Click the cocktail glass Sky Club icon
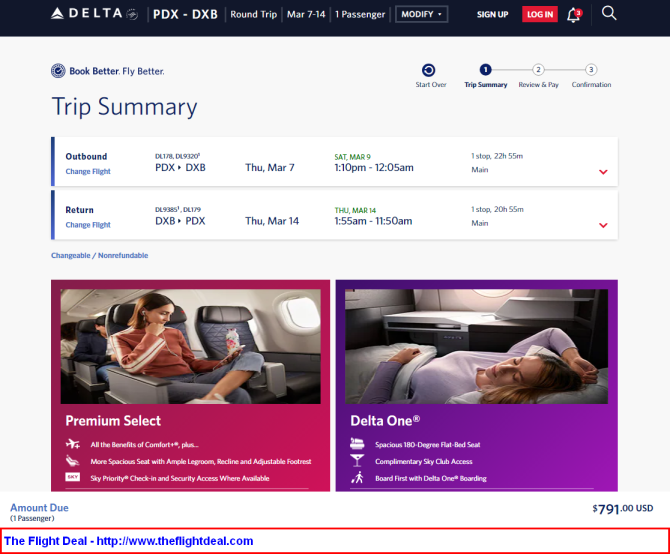Image resolution: width=670 pixels, height=554 pixels. click(357, 461)
